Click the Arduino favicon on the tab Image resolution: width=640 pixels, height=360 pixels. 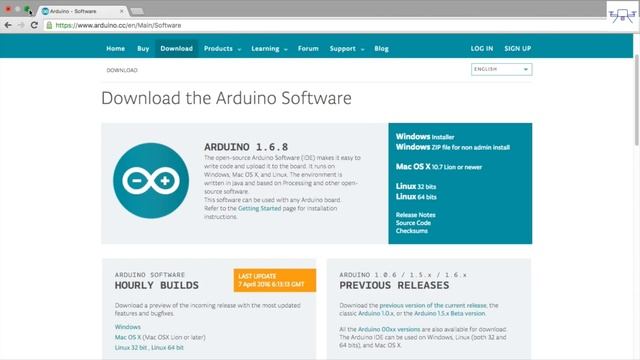(45, 11)
